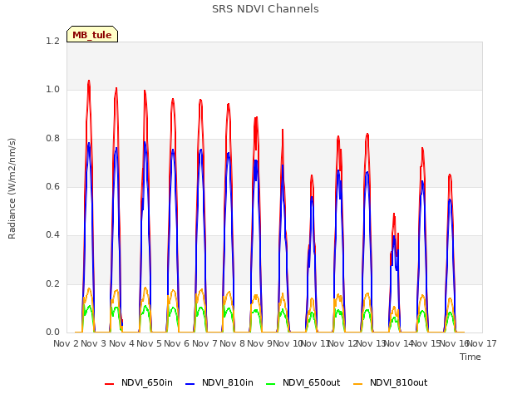Click the tallest red peak on Nov 2
Image resolution: width=532 pixels, height=399 pixels.
click(89, 81)
